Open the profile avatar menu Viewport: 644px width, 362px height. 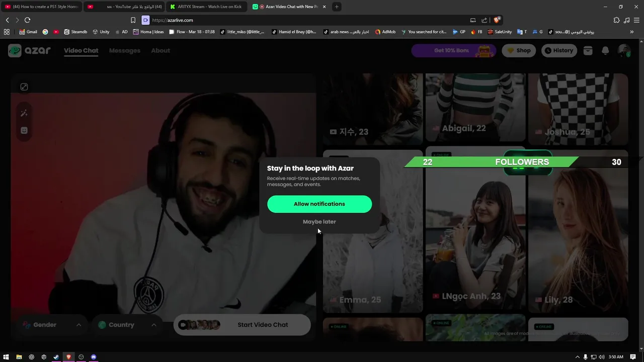[x=624, y=50]
